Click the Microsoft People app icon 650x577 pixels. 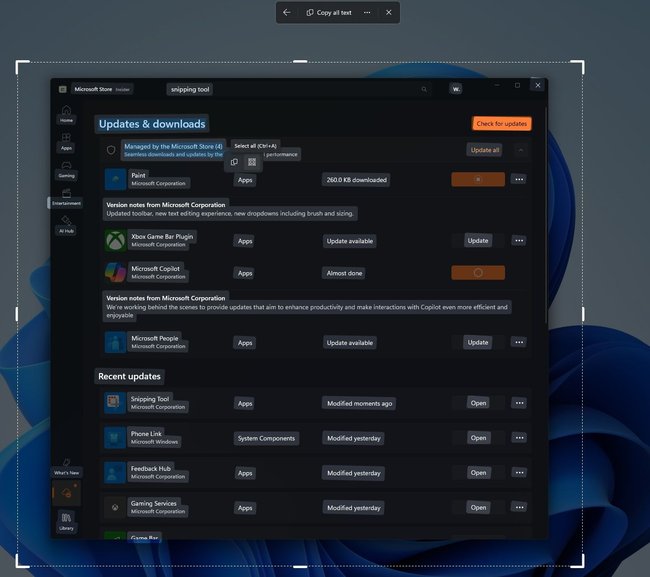click(115, 342)
